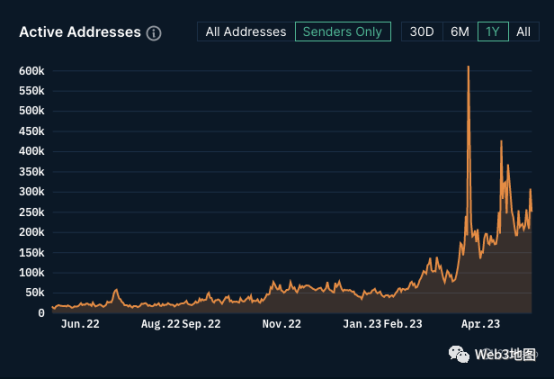Click the Feb.23 x-axis label

pos(403,324)
